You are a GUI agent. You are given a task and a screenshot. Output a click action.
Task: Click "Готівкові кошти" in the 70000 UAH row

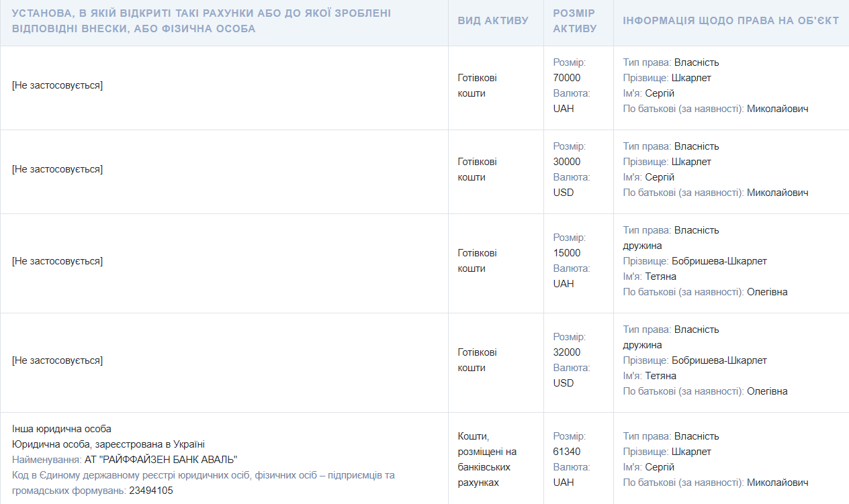coord(478,86)
